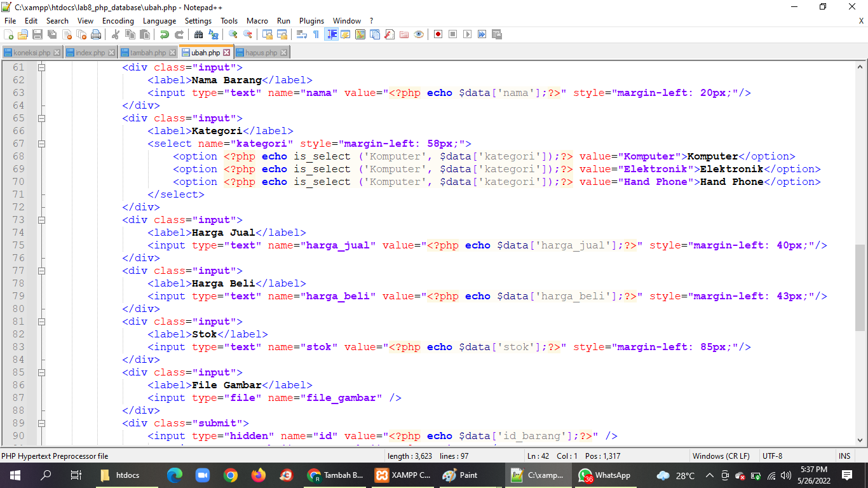Toggle synchronized vertical scrolling icon
Screen dimensions: 868x488
coord(266,35)
